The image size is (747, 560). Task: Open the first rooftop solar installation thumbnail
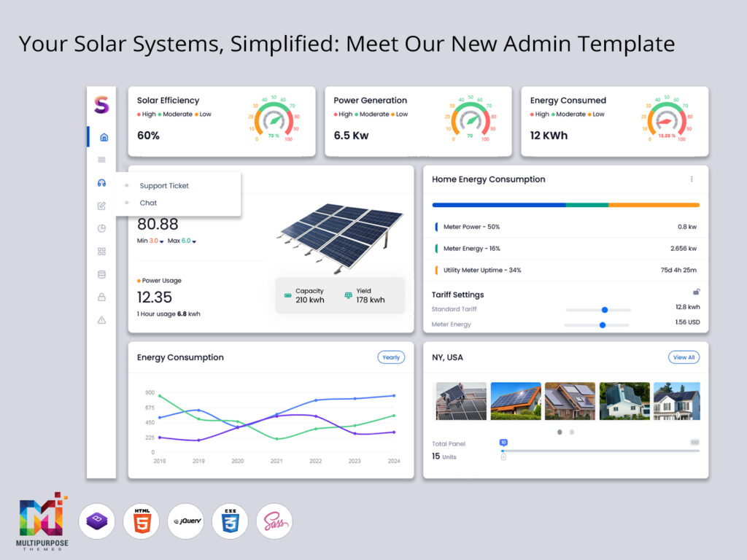tap(461, 401)
